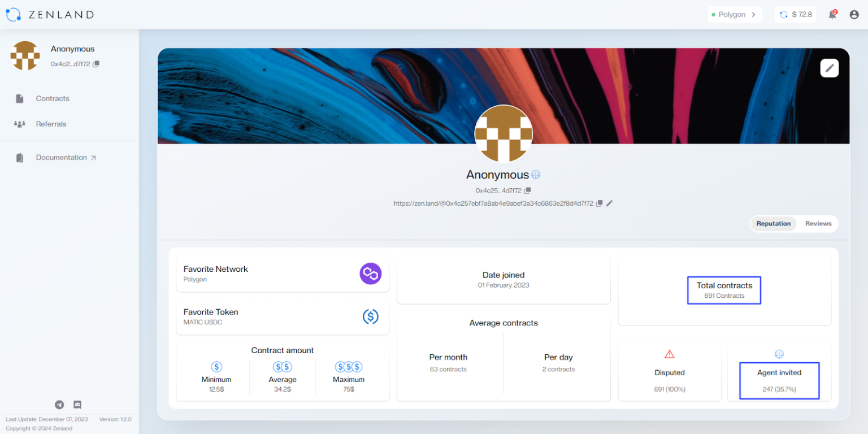Open the $ 72.8 balance button
This screenshot has height=434, width=868.
[795, 14]
